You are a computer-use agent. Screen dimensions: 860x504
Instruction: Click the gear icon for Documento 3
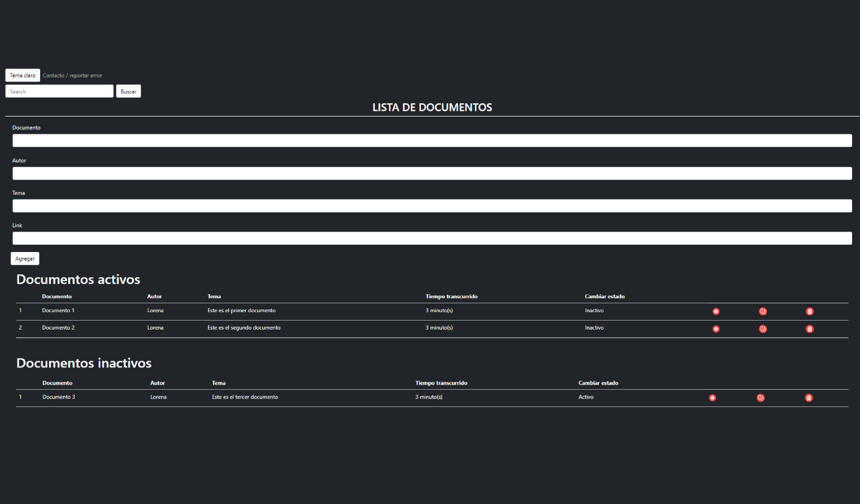(x=712, y=398)
